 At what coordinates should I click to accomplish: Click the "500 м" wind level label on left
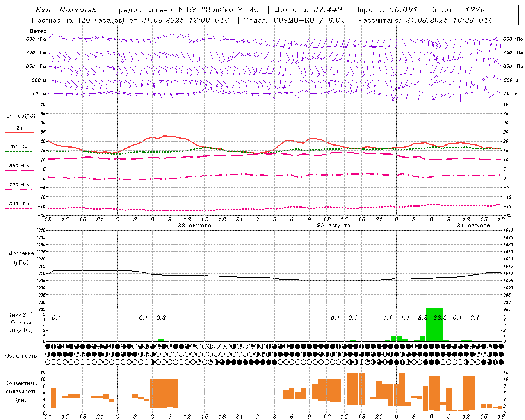[39, 80]
